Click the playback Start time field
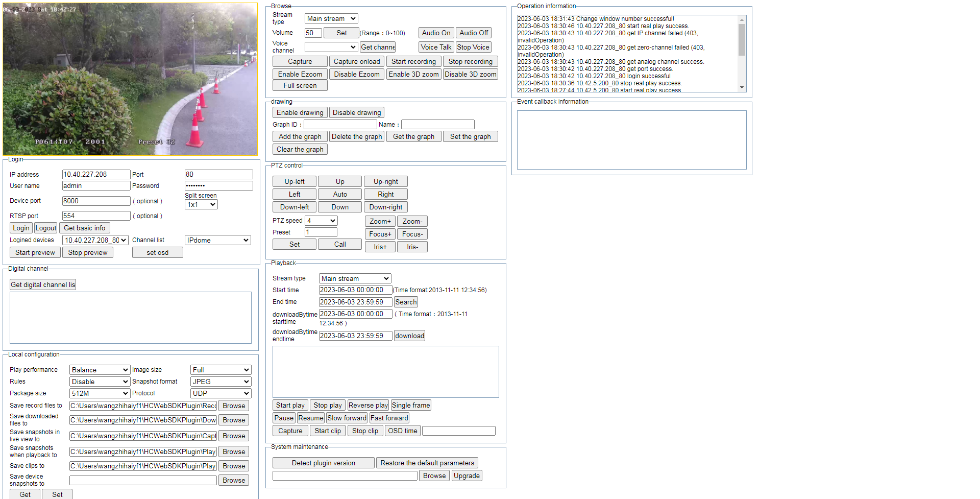This screenshot has width=980, height=499. [x=355, y=290]
